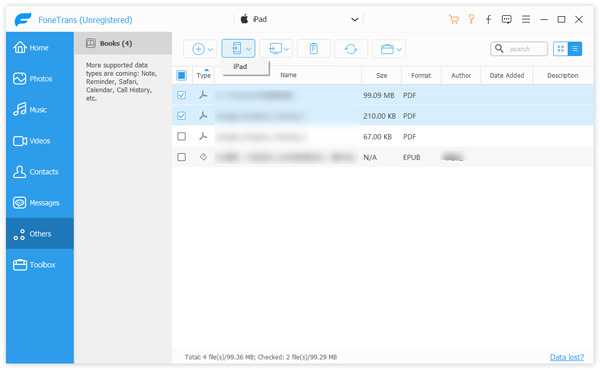Switch to list view
This screenshot has width=600, height=370.
(575, 49)
